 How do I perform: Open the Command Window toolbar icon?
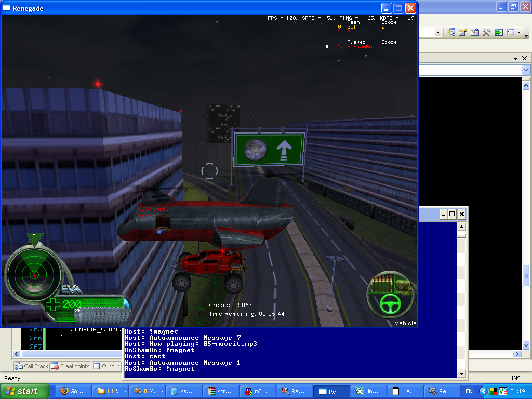[510, 32]
